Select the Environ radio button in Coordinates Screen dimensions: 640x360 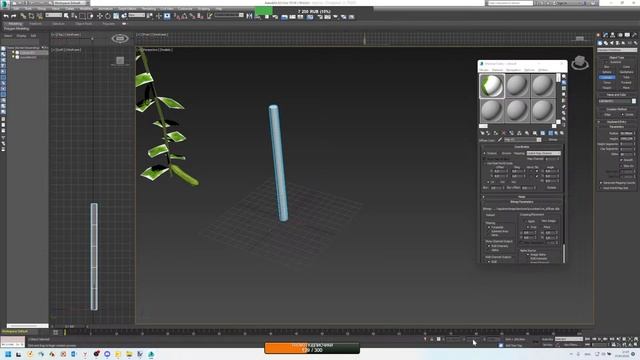(x=500, y=153)
